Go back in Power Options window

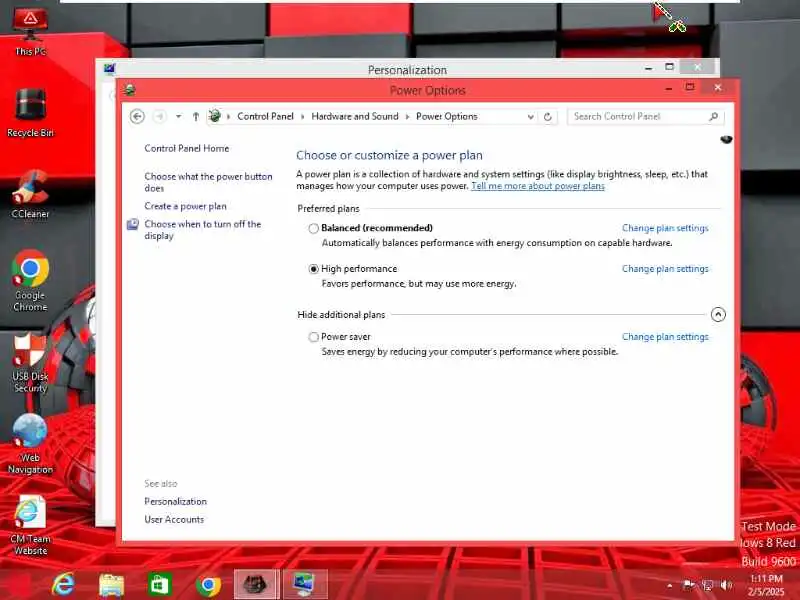pyautogui.click(x=137, y=116)
